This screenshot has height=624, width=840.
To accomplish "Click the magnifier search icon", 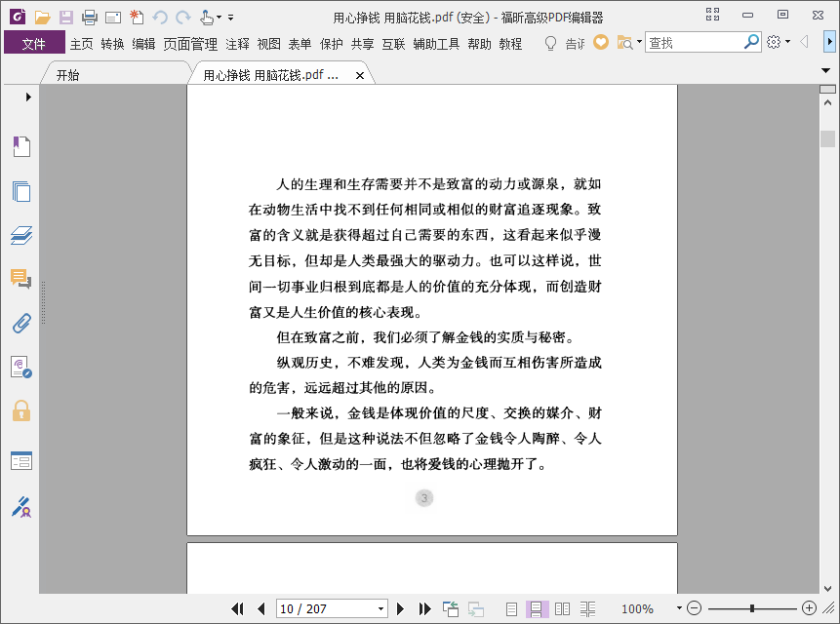I will pyautogui.click(x=751, y=42).
